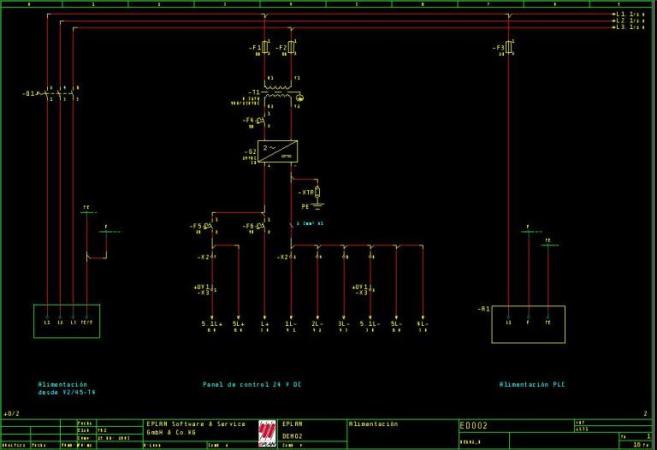Viewport: 657px width, 450px height.
Task: Click the 5.1L- potential label
Action: [x=370, y=323]
